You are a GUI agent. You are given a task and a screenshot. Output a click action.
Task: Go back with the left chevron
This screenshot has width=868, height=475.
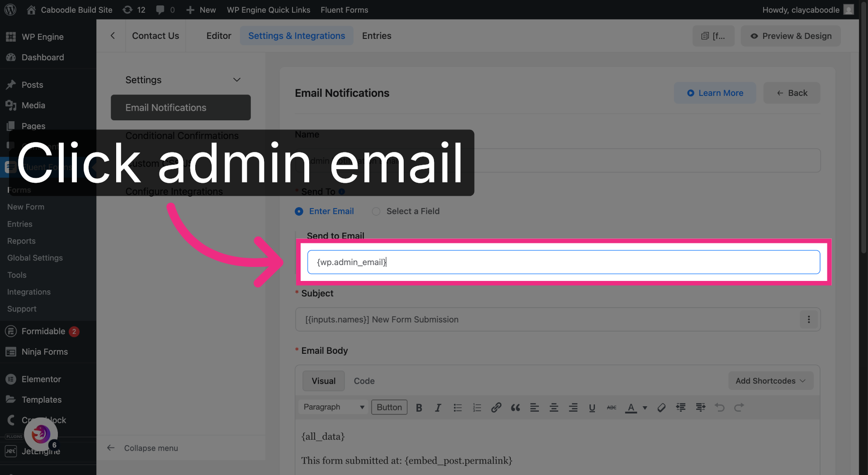point(113,36)
